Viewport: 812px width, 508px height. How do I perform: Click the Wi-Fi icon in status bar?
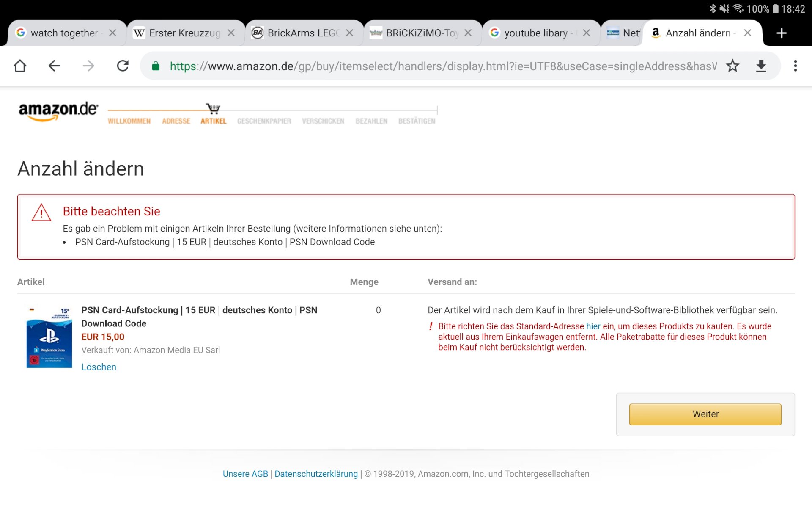(x=738, y=9)
